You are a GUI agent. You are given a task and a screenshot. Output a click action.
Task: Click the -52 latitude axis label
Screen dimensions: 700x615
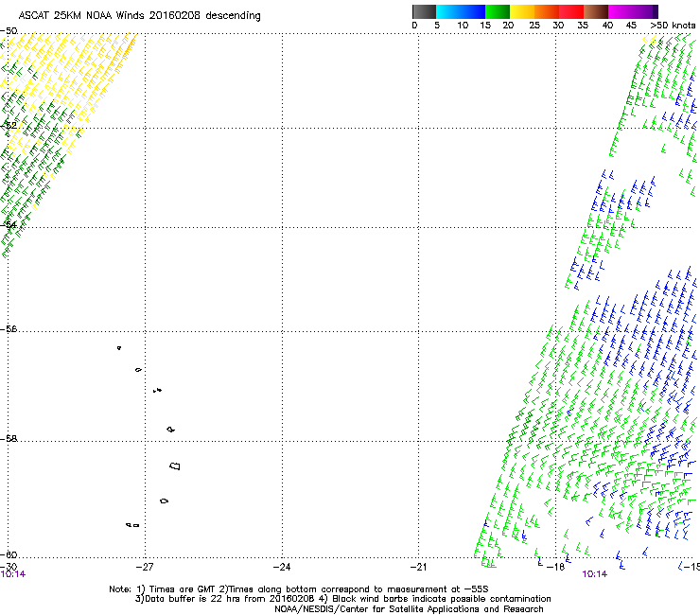click(9, 126)
